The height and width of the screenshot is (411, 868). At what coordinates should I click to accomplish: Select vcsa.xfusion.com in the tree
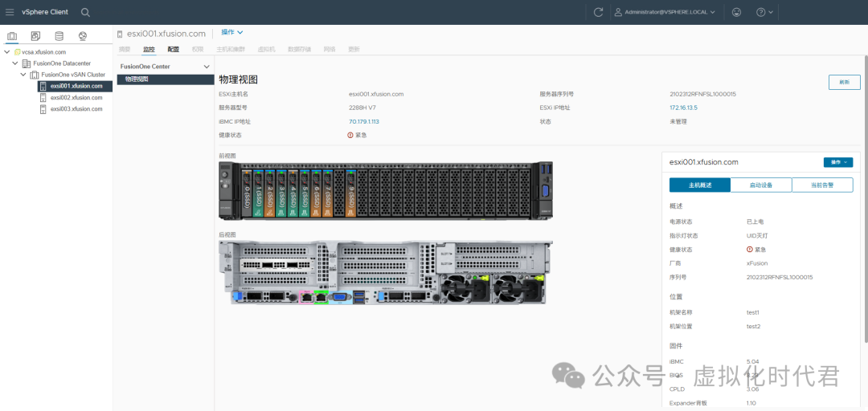[43, 52]
